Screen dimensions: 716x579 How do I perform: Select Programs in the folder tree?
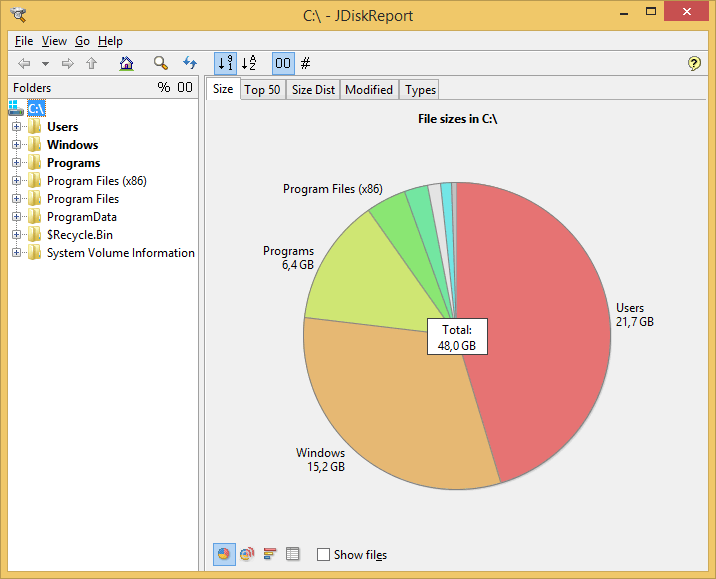click(x=74, y=163)
